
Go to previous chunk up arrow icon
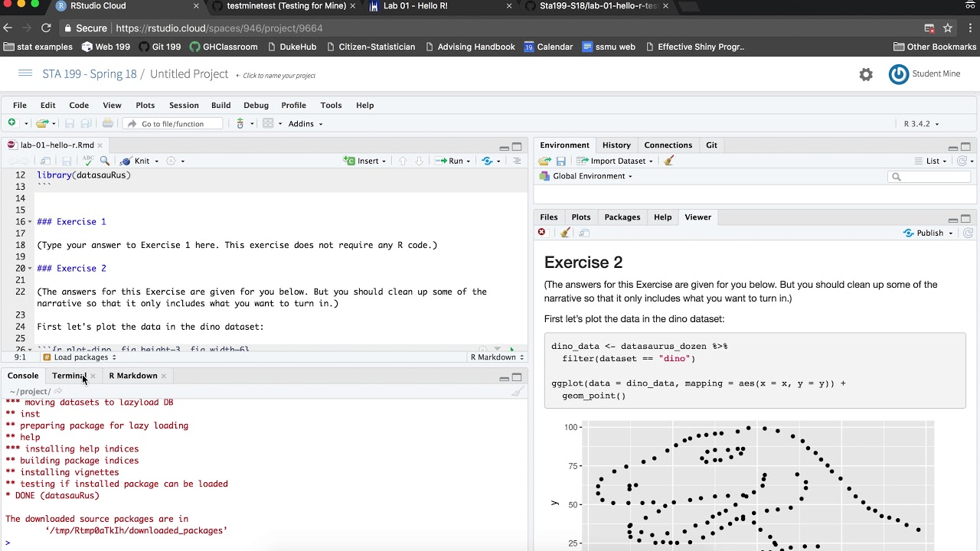[403, 161]
